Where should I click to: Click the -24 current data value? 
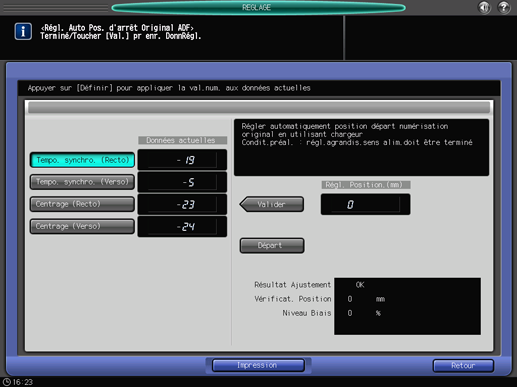click(x=182, y=227)
